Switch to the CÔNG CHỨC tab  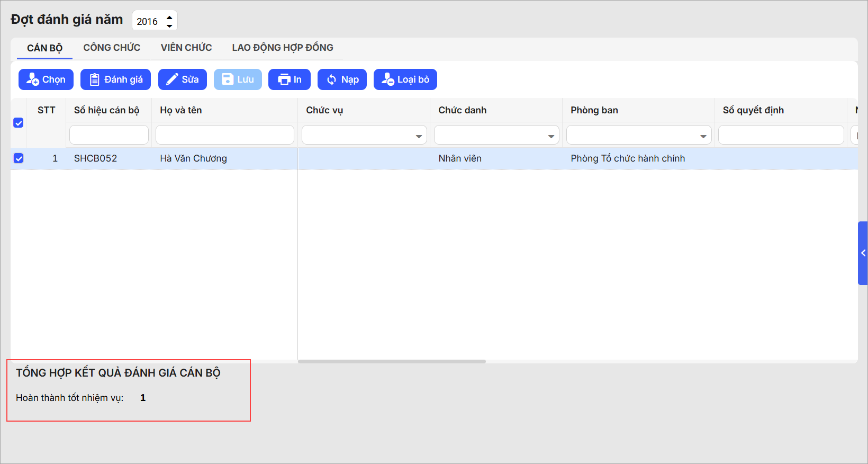point(112,48)
